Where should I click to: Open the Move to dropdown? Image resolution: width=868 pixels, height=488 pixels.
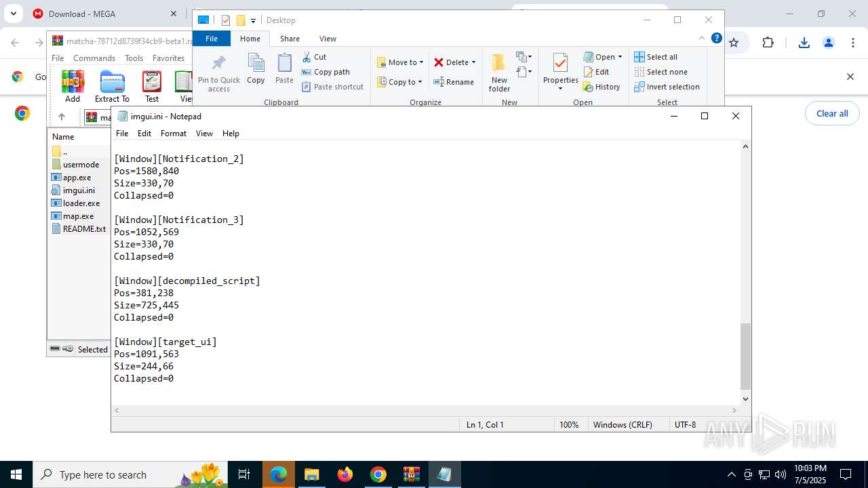(400, 62)
